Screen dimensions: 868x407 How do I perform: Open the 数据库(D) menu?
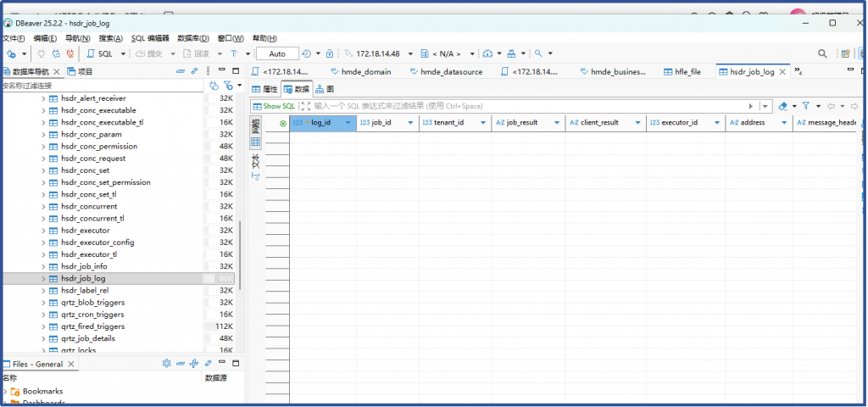point(192,38)
